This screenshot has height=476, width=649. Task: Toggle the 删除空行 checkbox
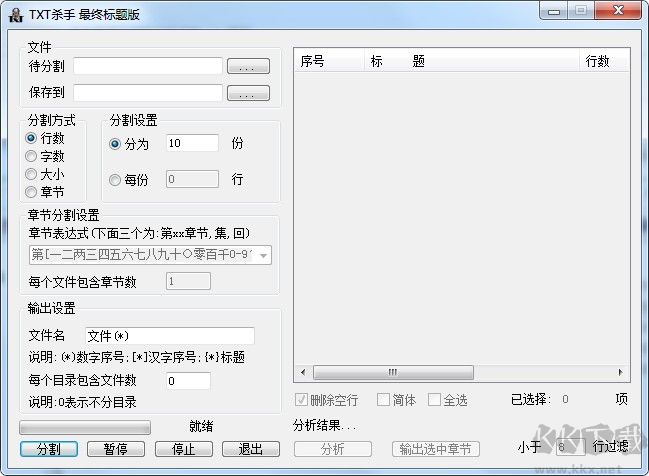coord(301,400)
